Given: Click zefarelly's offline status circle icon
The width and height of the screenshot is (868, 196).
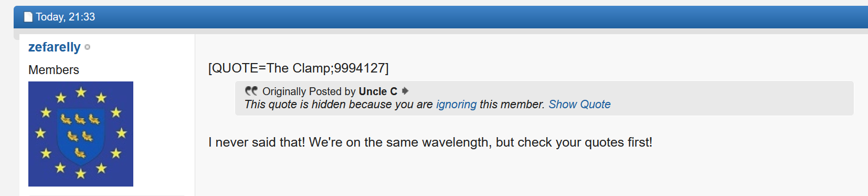Looking at the screenshot, I should [x=87, y=47].
